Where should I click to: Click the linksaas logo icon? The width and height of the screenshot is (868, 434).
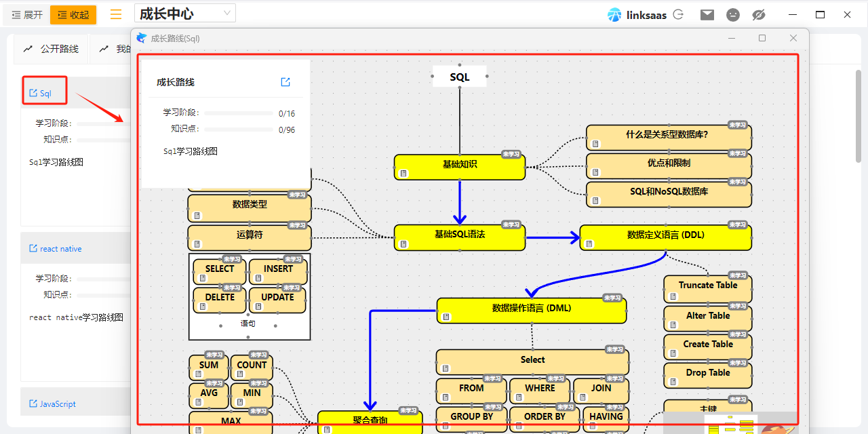(x=614, y=14)
